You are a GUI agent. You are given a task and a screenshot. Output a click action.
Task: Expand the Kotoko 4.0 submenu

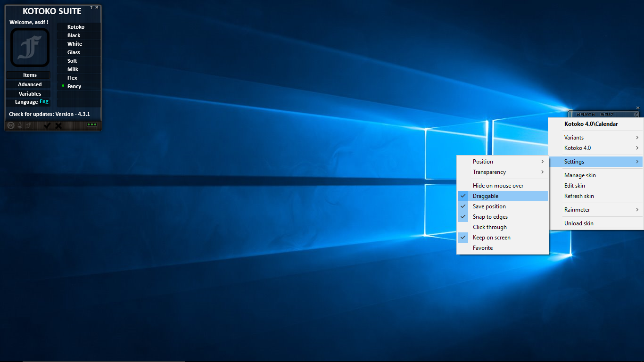click(595, 148)
